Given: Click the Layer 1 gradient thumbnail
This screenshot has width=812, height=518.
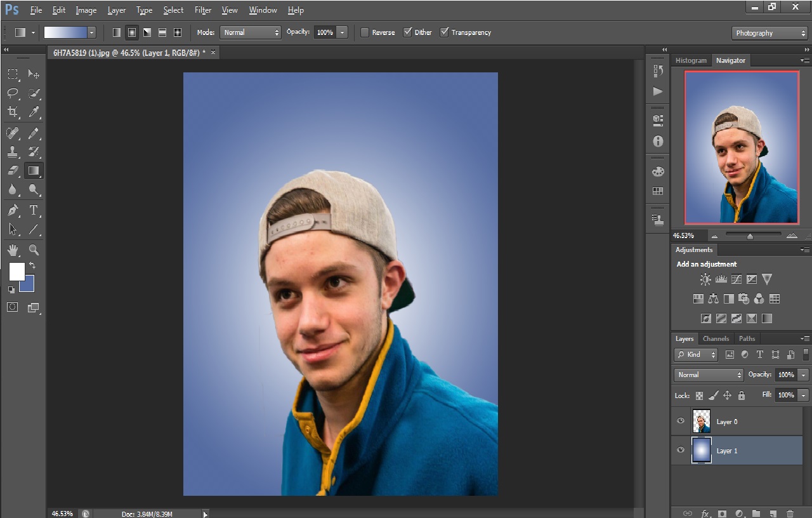Looking at the screenshot, I should (701, 450).
